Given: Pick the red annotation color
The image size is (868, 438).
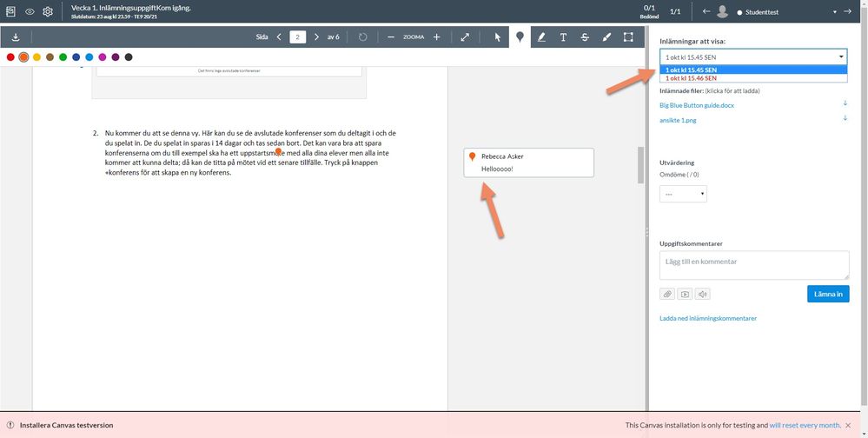Looking at the screenshot, I should point(10,57).
